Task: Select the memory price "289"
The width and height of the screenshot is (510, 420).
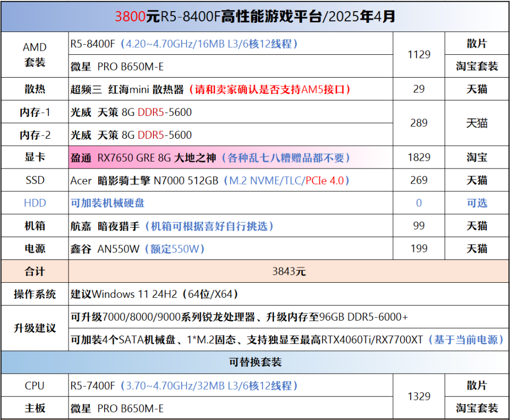Action: [419, 123]
